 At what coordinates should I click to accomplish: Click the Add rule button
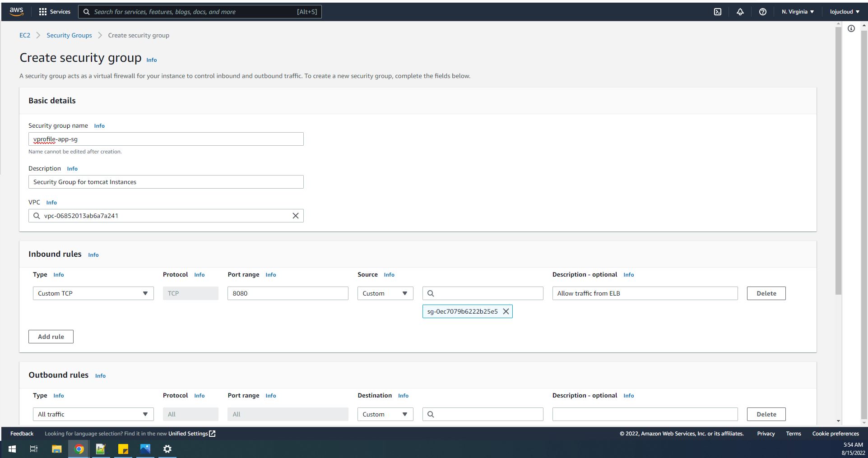[x=51, y=336]
